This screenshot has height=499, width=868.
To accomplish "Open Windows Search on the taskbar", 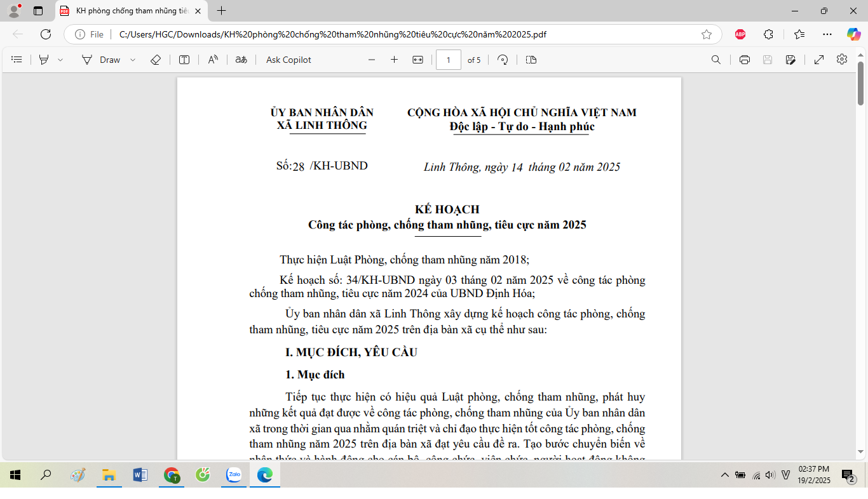I will pyautogui.click(x=46, y=475).
